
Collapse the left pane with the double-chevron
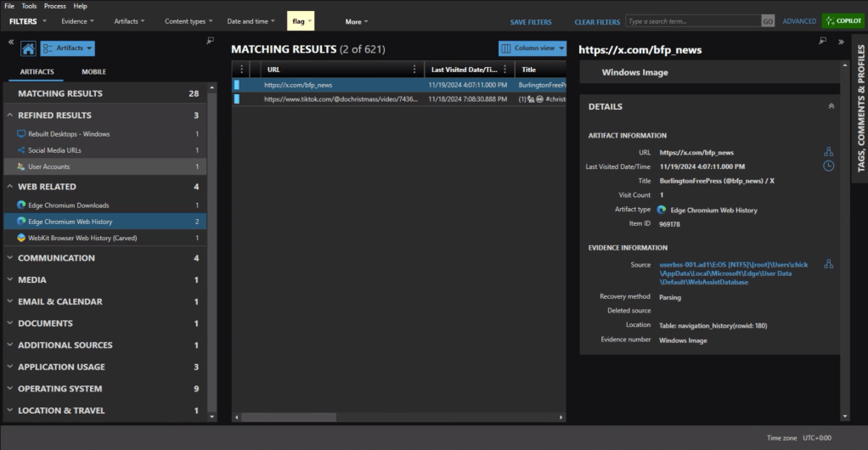pos(11,42)
